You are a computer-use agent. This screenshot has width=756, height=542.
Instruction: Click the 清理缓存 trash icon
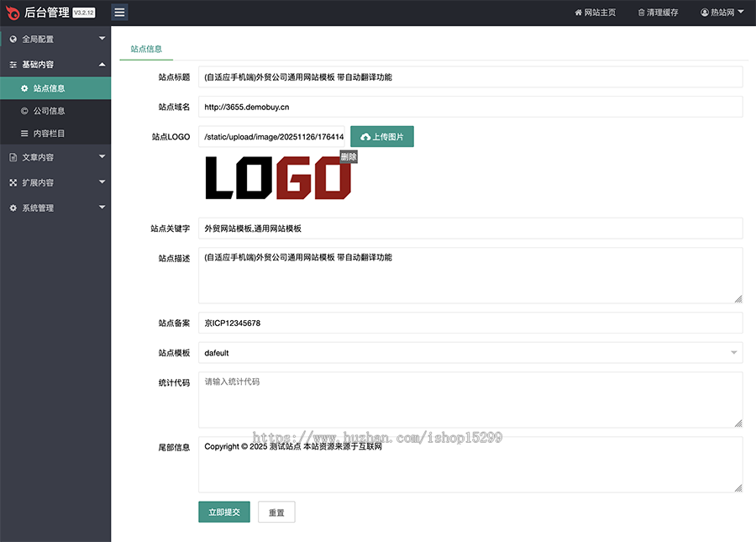641,12
